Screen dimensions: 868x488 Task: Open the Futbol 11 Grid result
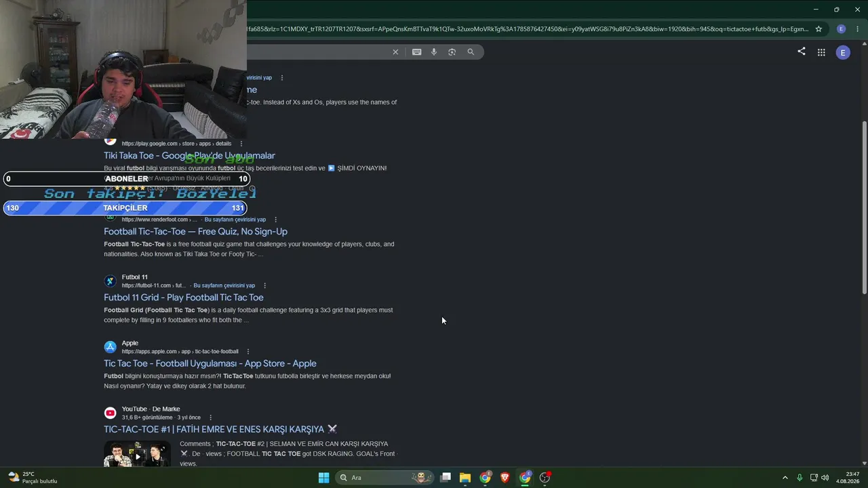[184, 298]
